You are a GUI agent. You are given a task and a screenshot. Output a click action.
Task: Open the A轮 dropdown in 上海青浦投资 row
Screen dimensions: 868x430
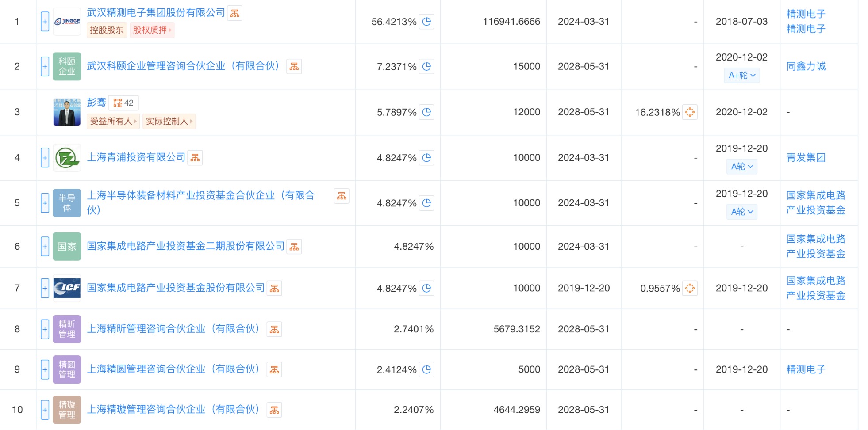(x=741, y=167)
